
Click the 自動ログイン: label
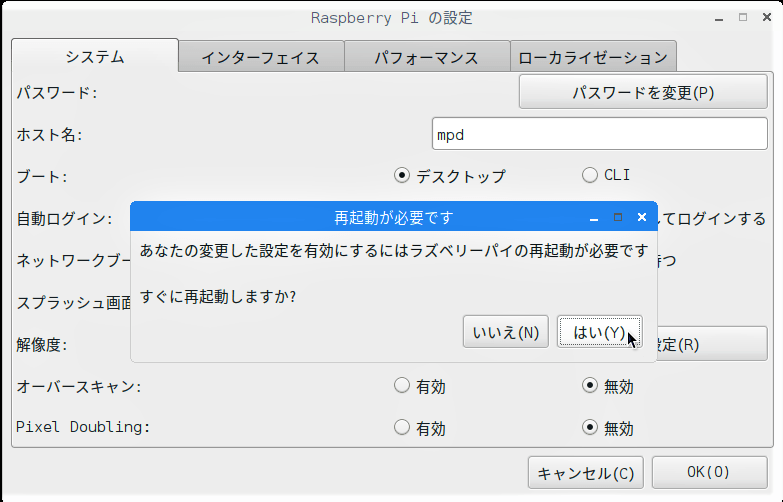[64, 218]
